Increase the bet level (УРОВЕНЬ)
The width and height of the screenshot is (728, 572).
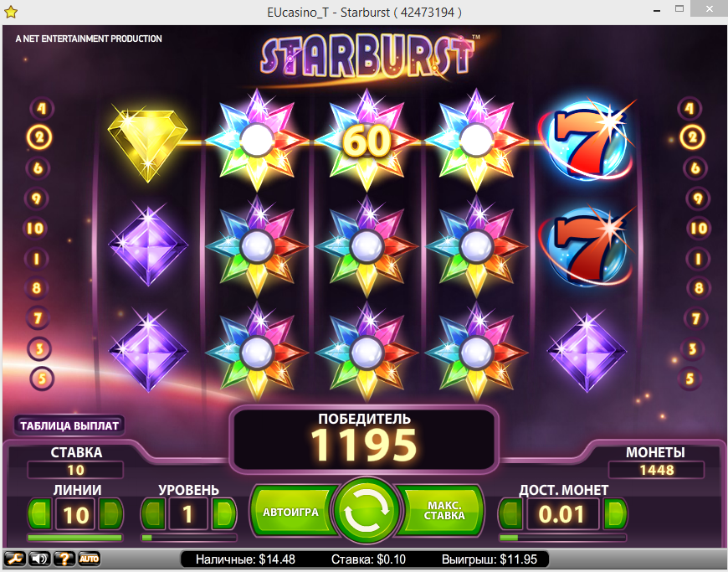pos(224,513)
